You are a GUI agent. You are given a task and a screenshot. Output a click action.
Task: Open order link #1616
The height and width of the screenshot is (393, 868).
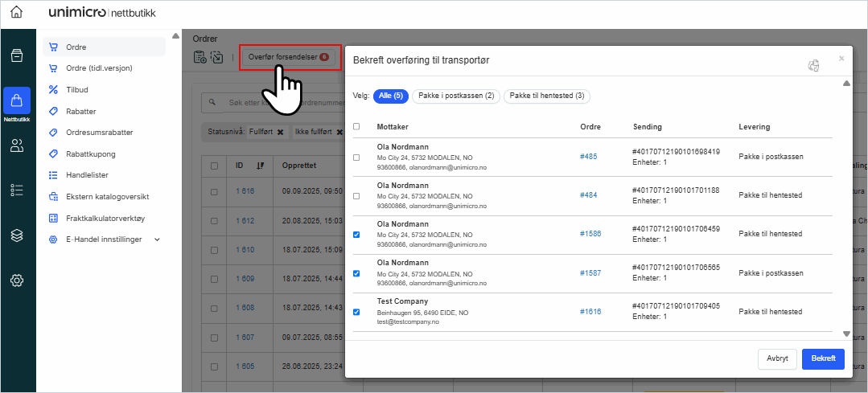(x=590, y=312)
